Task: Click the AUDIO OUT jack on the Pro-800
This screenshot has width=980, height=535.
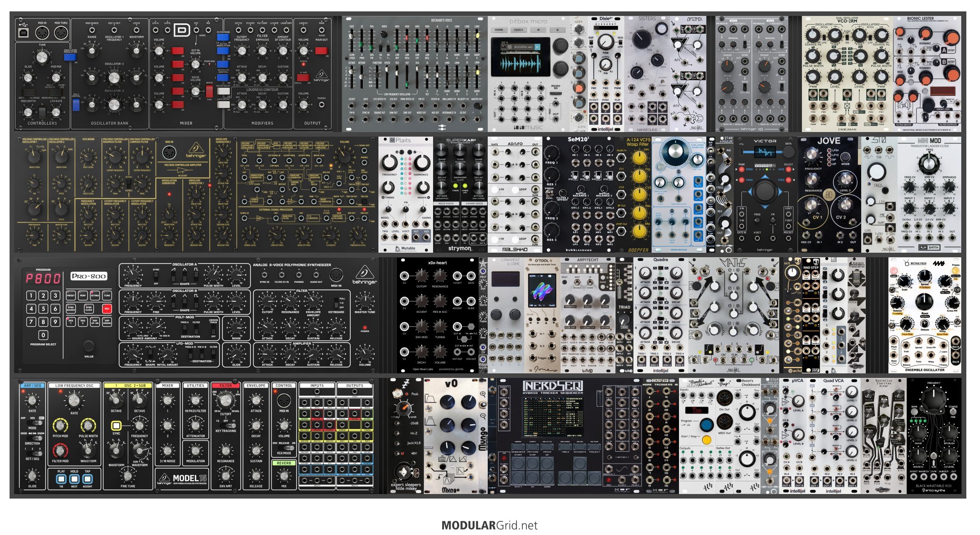Action: point(316,275)
